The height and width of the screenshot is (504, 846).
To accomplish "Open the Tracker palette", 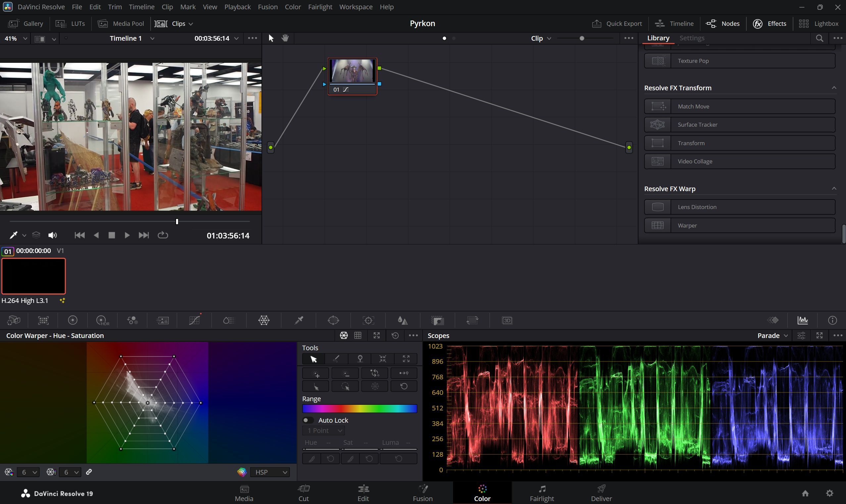I will 368,320.
